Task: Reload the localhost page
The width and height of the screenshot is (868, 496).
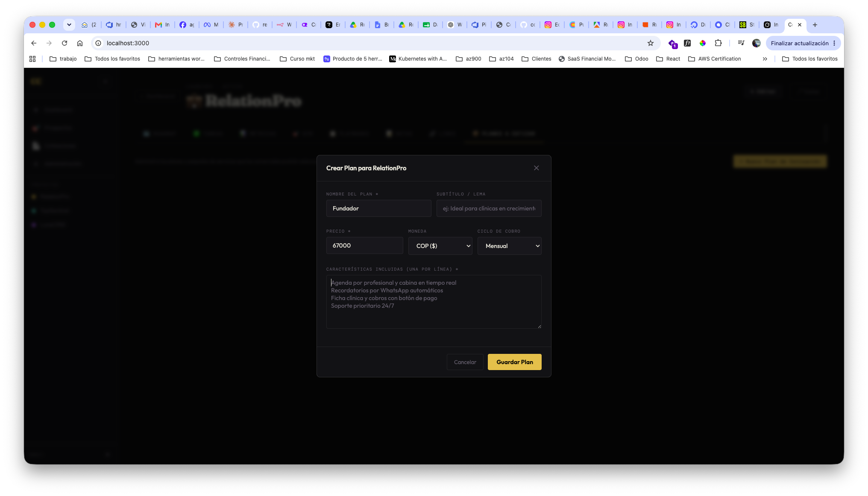Action: click(x=65, y=43)
